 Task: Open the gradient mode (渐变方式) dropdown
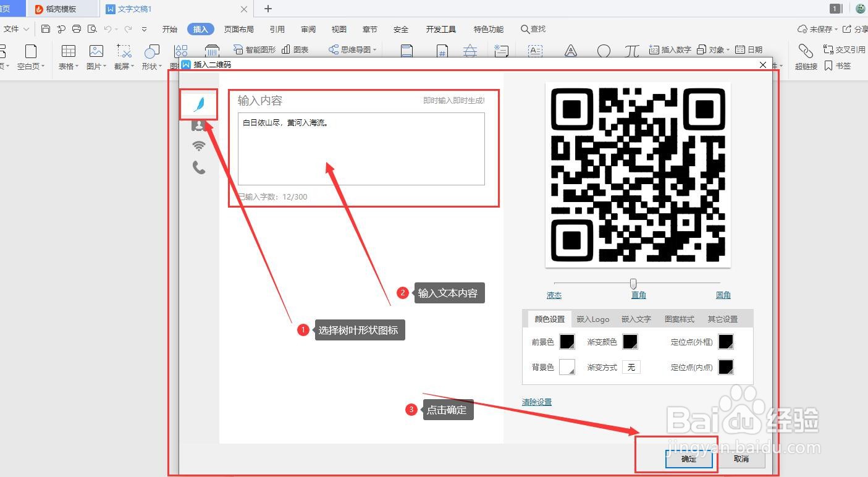(x=631, y=367)
